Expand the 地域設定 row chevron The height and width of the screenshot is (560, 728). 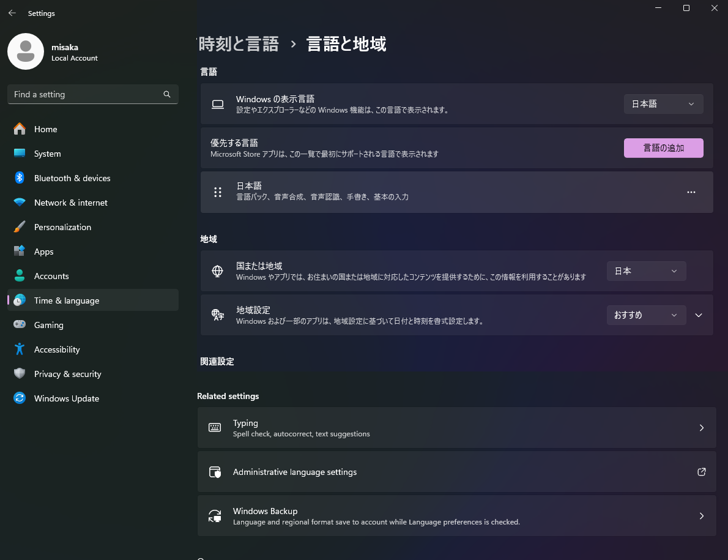(x=699, y=315)
